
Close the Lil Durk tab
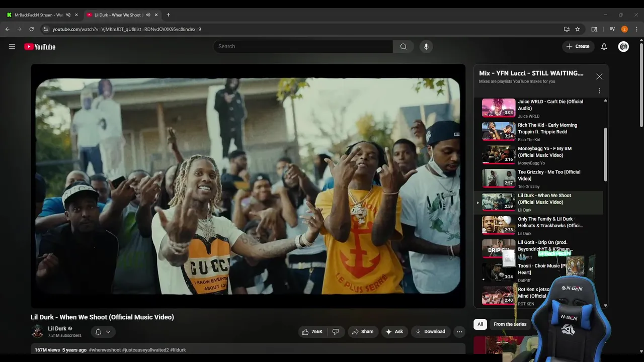pyautogui.click(x=156, y=15)
